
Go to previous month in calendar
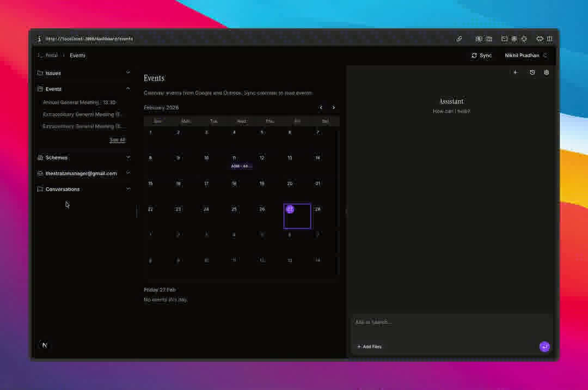click(321, 108)
